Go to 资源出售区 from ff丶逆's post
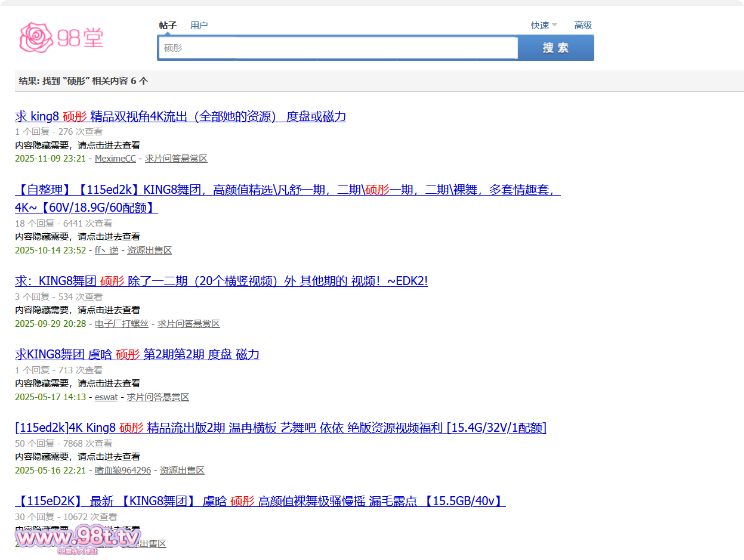744x560 pixels. pyautogui.click(x=149, y=250)
